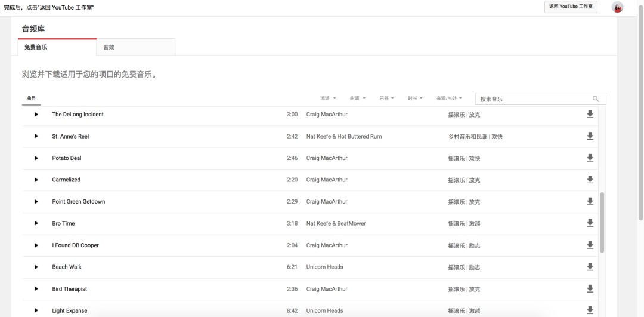Download I Found DB Cooper
This screenshot has height=317, width=644.
point(590,245)
